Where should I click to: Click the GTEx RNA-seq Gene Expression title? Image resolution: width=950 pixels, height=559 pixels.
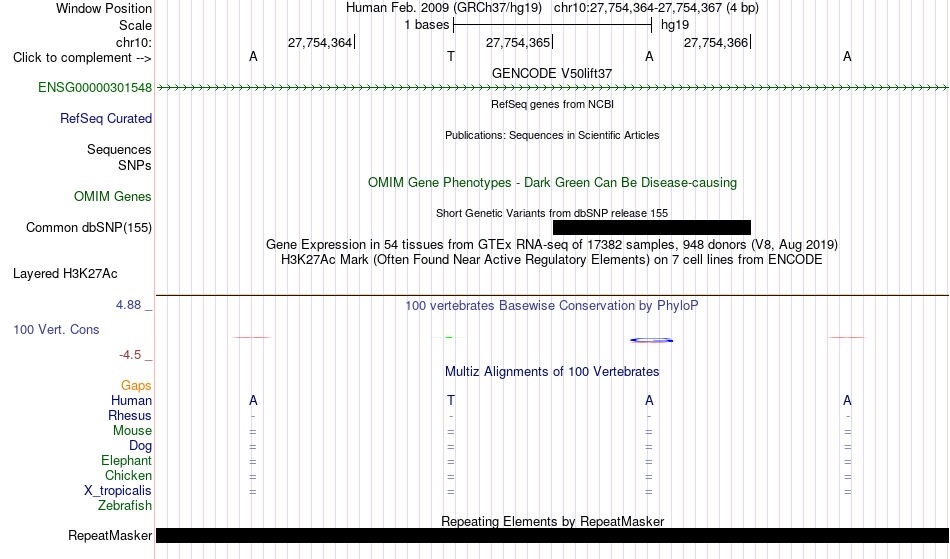point(552,245)
